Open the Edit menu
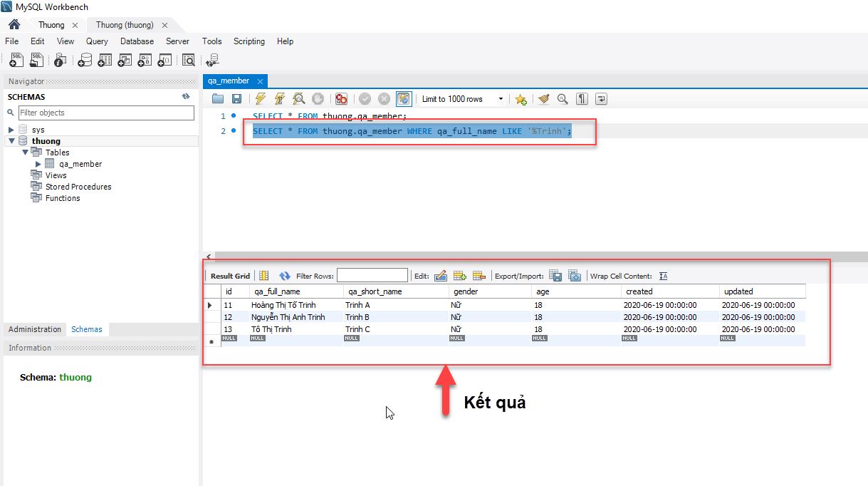The image size is (868, 486). point(37,41)
